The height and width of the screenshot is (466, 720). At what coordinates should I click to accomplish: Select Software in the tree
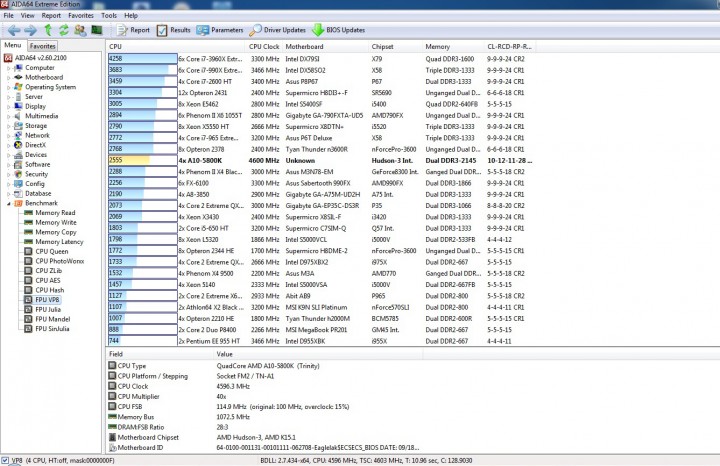(x=32, y=164)
